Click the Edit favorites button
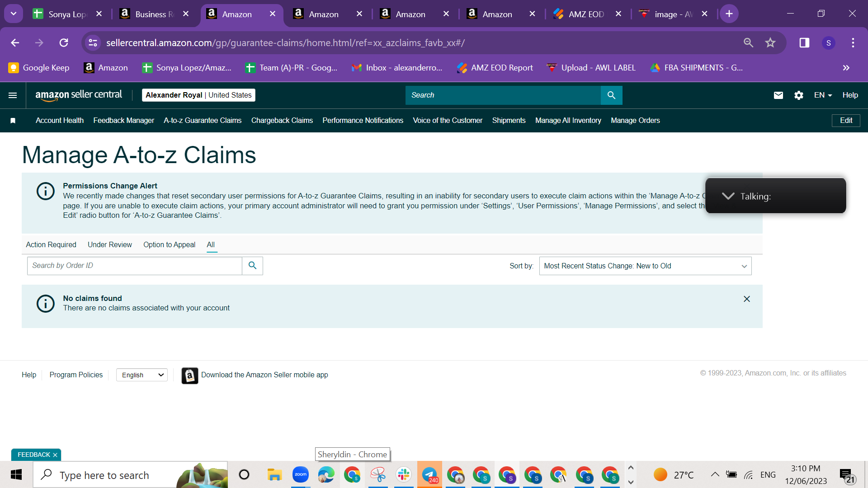The image size is (868, 488). click(846, 121)
